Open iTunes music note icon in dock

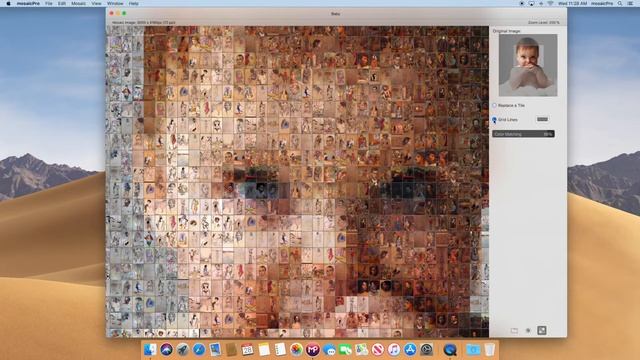[394, 350]
